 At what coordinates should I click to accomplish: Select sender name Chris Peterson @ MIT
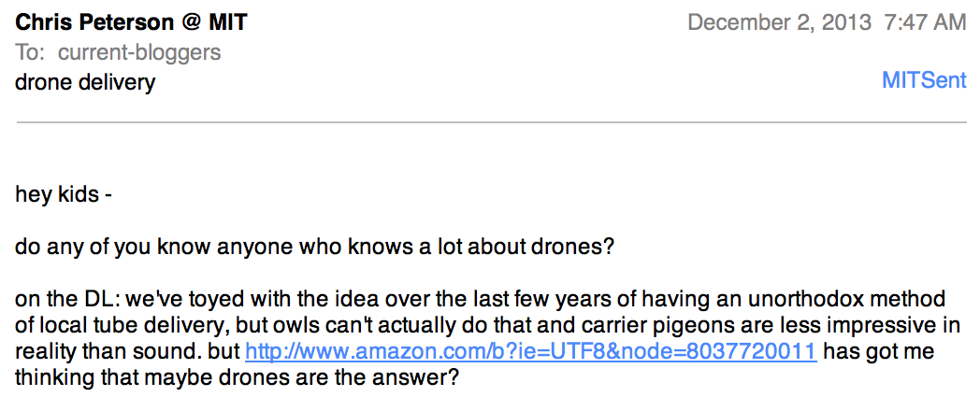(131, 23)
